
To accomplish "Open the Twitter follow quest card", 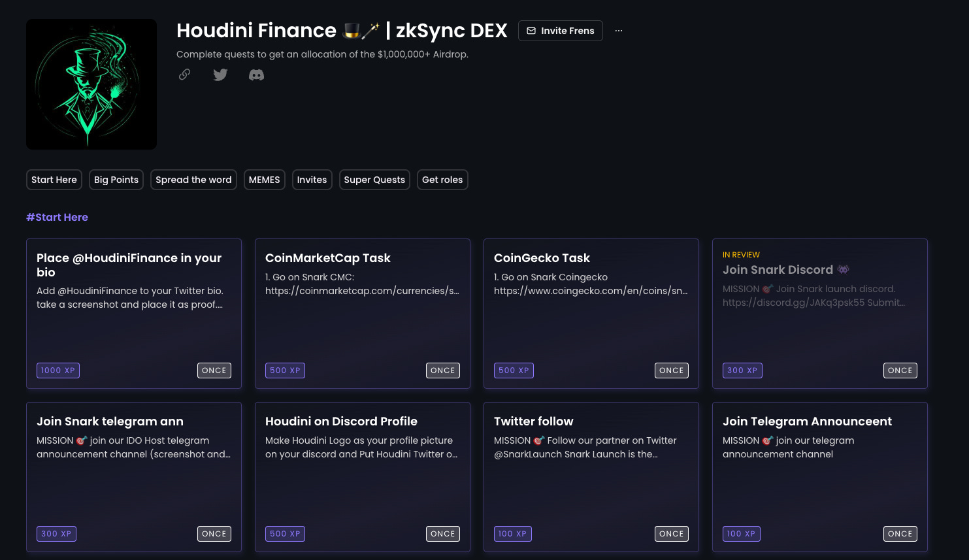I will [x=591, y=477].
